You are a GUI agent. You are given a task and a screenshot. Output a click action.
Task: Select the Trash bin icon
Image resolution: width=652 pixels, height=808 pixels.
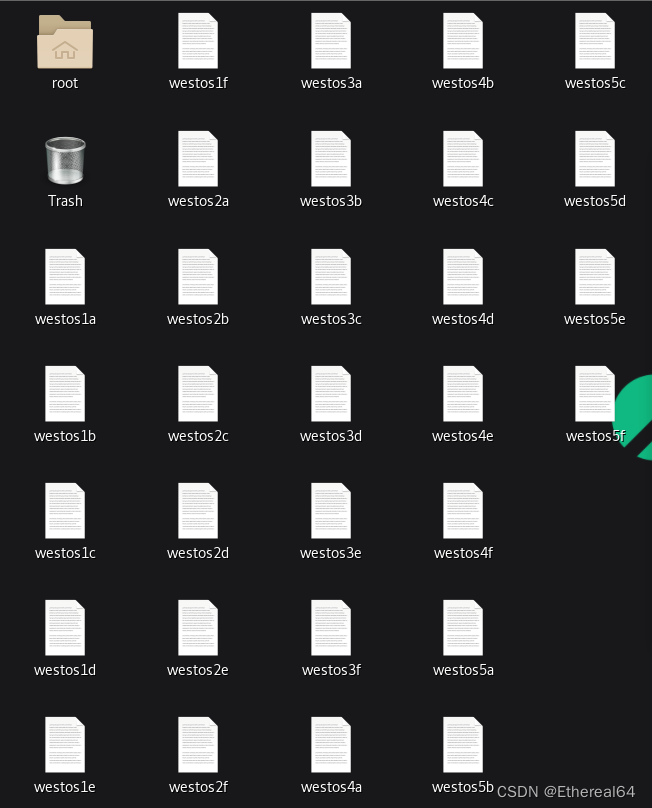tap(65, 160)
